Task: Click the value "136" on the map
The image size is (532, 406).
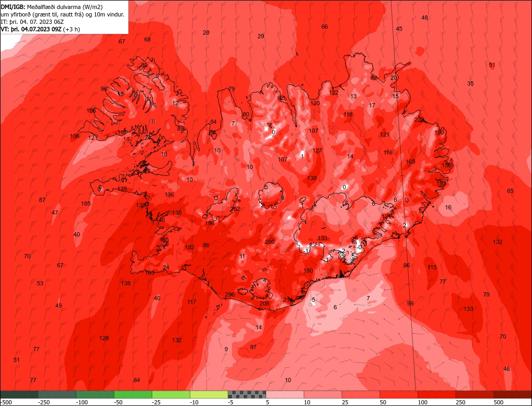Action: click(169, 195)
